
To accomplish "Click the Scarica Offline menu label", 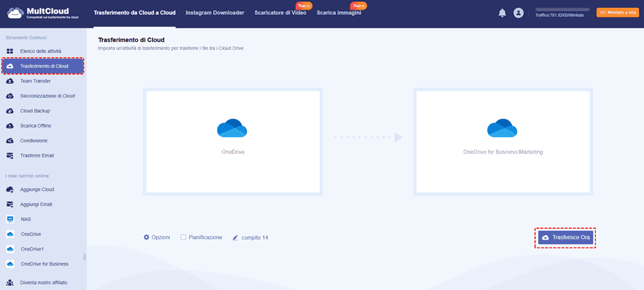I will point(35,126).
